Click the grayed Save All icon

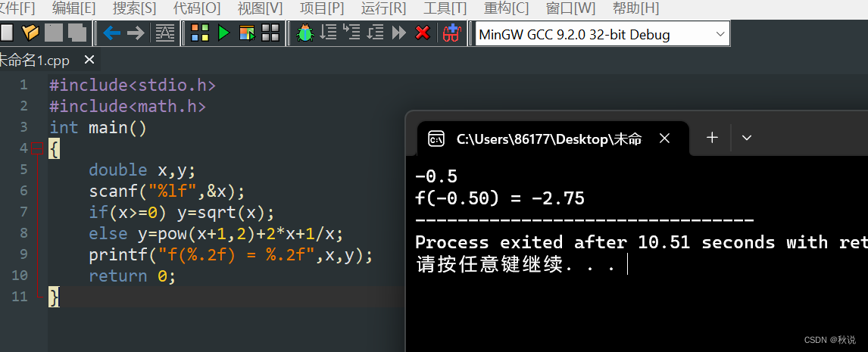click(77, 33)
